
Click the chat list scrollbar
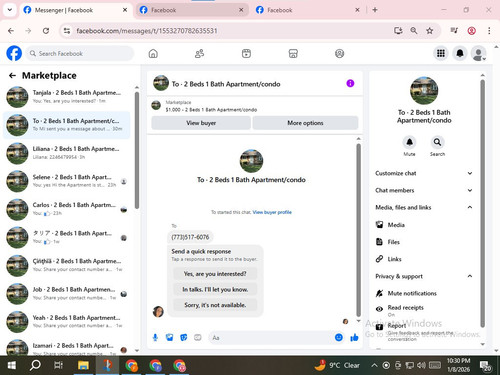pyautogui.click(x=137, y=150)
